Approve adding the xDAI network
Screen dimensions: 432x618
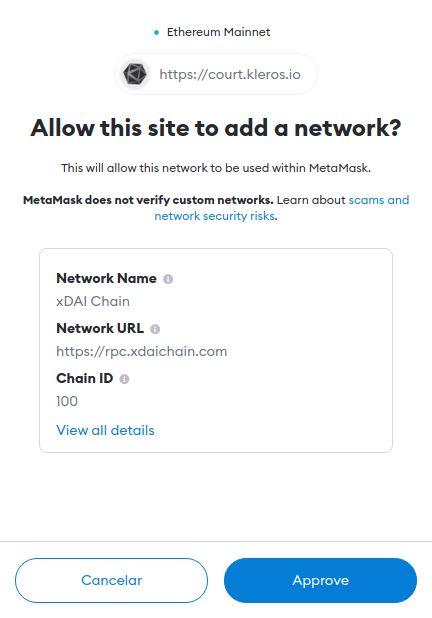[x=320, y=580]
